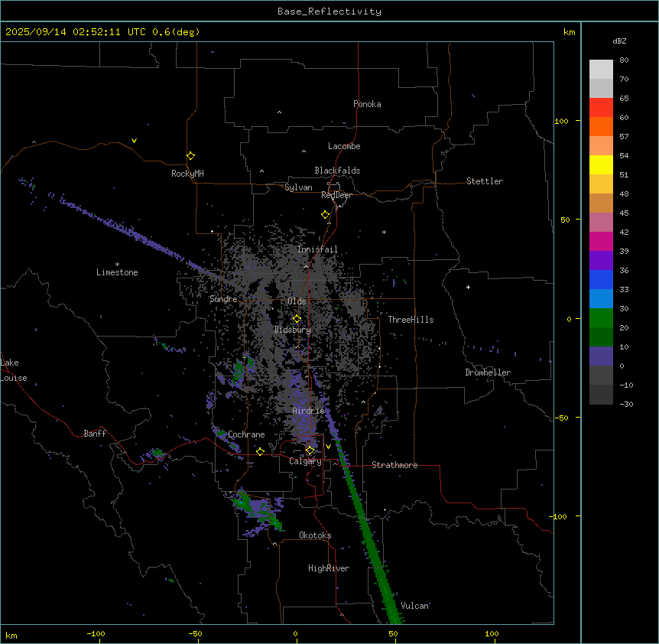The width and height of the screenshot is (659, 644).
Task: Click the Sylvan label
Action: point(298,187)
